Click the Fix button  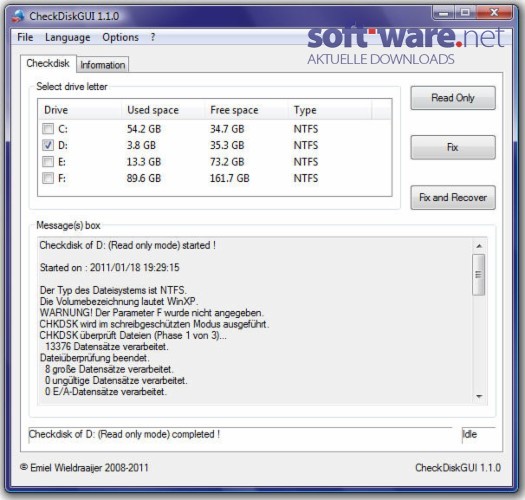(x=453, y=147)
